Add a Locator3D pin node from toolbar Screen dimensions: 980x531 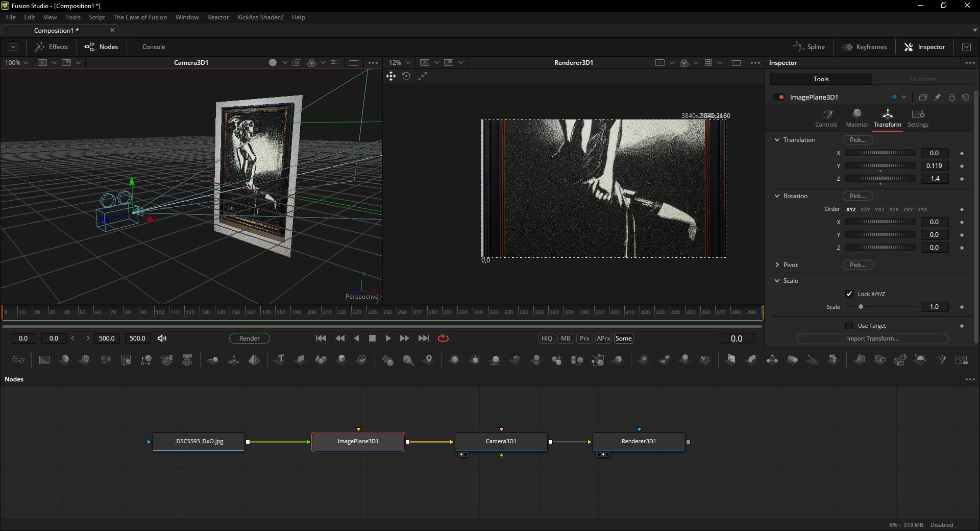tap(429, 359)
